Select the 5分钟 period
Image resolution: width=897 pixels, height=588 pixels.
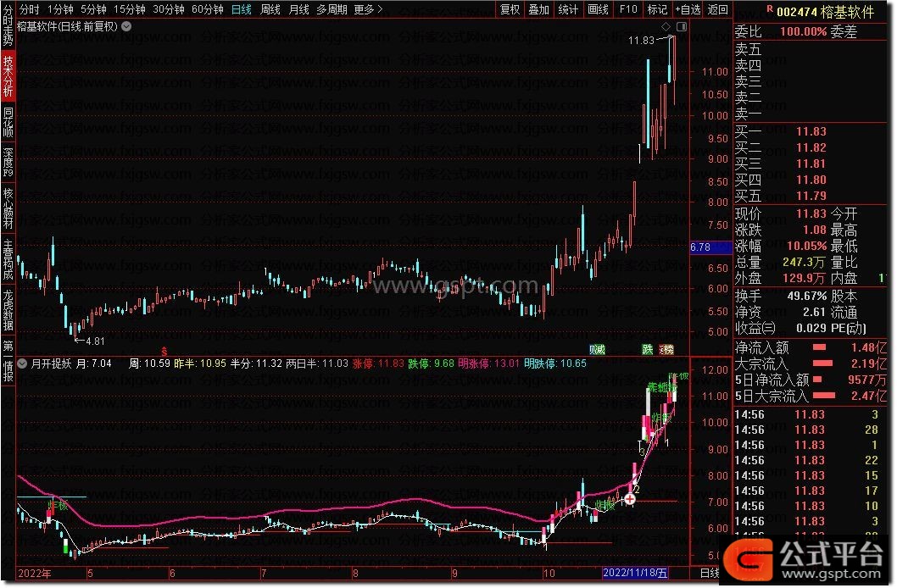pos(93,9)
